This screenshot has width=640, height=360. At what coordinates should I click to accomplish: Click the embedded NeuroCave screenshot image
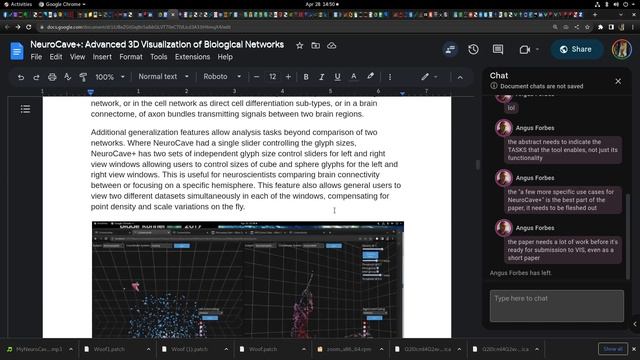248,280
